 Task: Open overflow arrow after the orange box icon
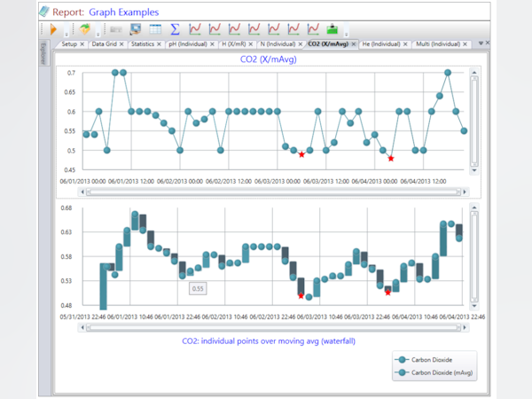(x=98, y=30)
